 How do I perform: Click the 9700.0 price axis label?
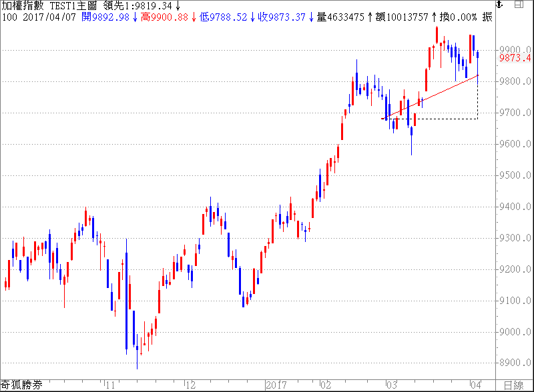click(515, 113)
